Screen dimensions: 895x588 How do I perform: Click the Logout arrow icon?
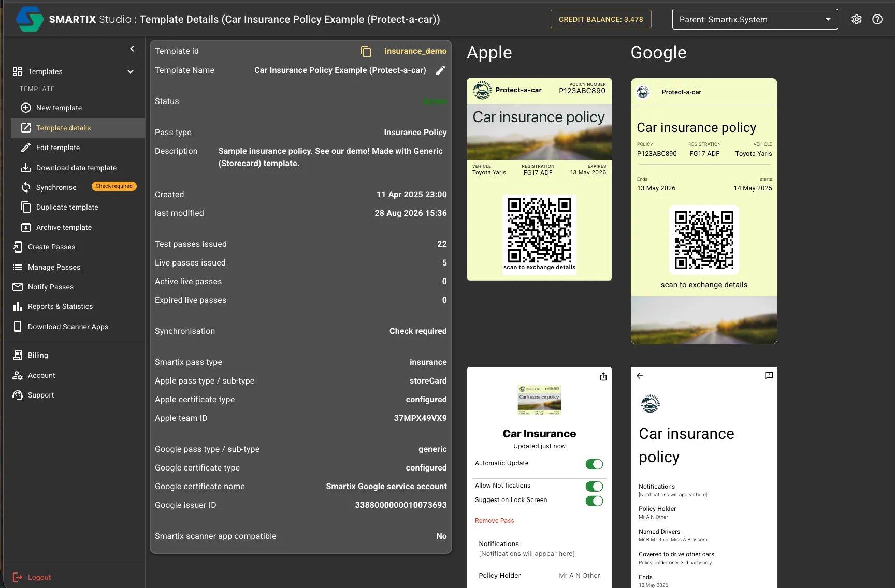(18, 577)
